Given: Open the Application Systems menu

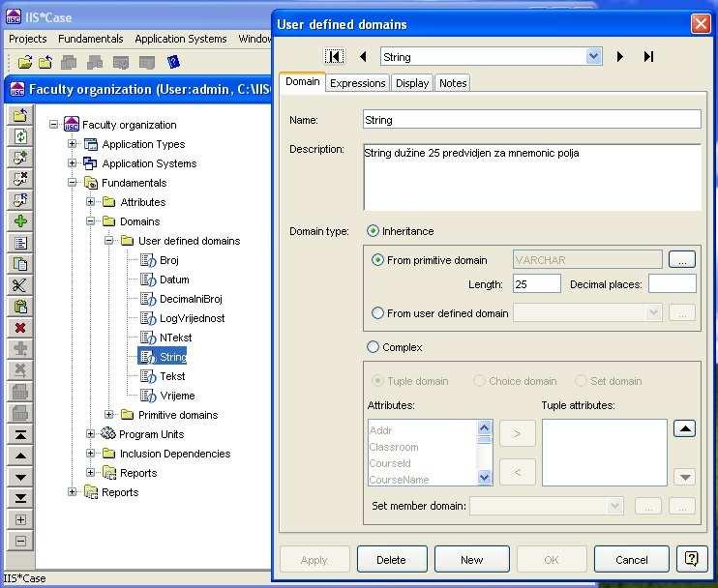Looking at the screenshot, I should click(181, 39).
